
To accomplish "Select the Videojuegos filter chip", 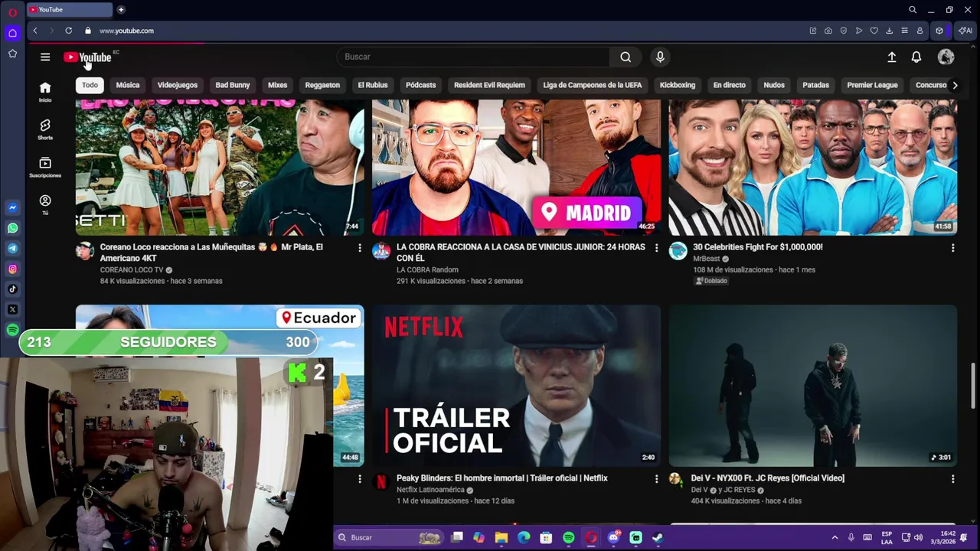I will click(178, 85).
